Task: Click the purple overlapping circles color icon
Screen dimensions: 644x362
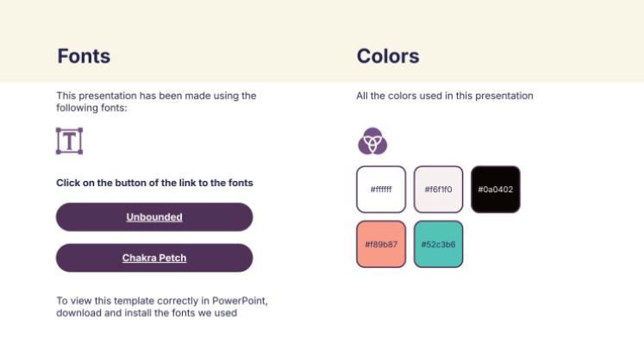Action: coord(372,141)
